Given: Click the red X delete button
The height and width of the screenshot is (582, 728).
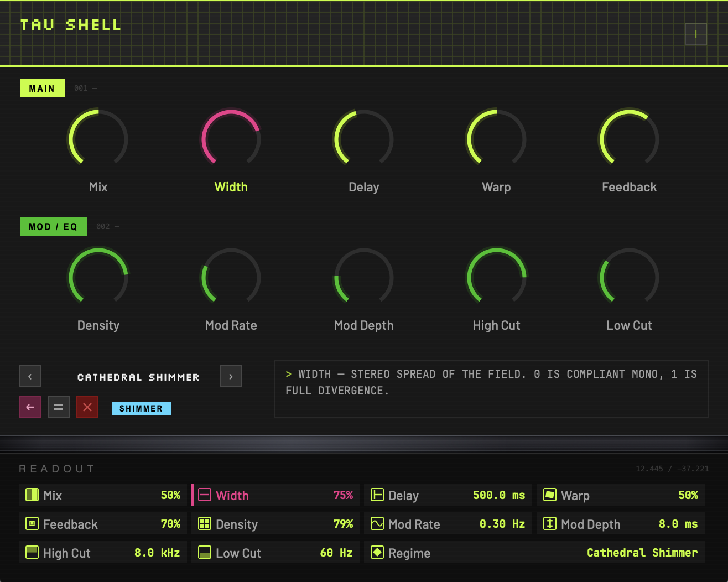Looking at the screenshot, I should point(87,407).
